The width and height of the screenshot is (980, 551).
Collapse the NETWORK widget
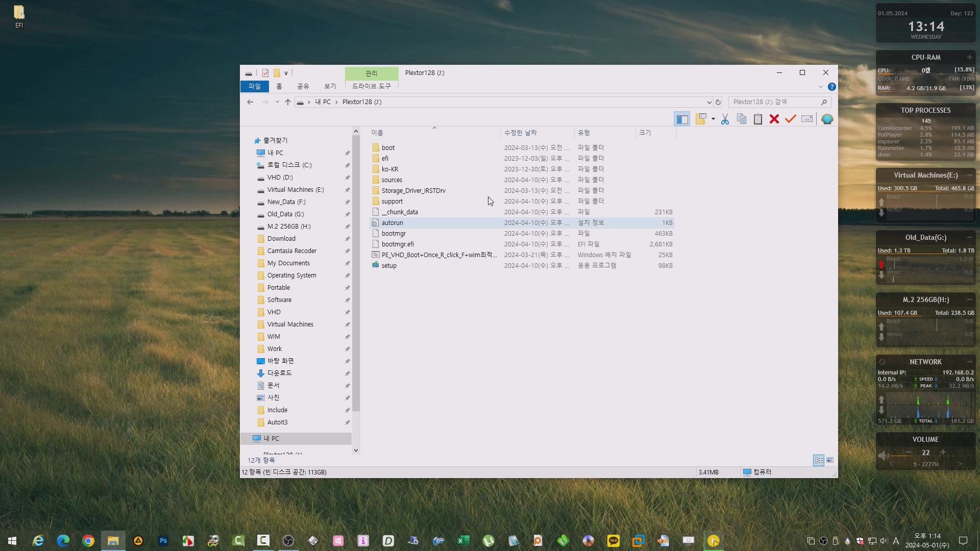pyautogui.click(x=969, y=362)
